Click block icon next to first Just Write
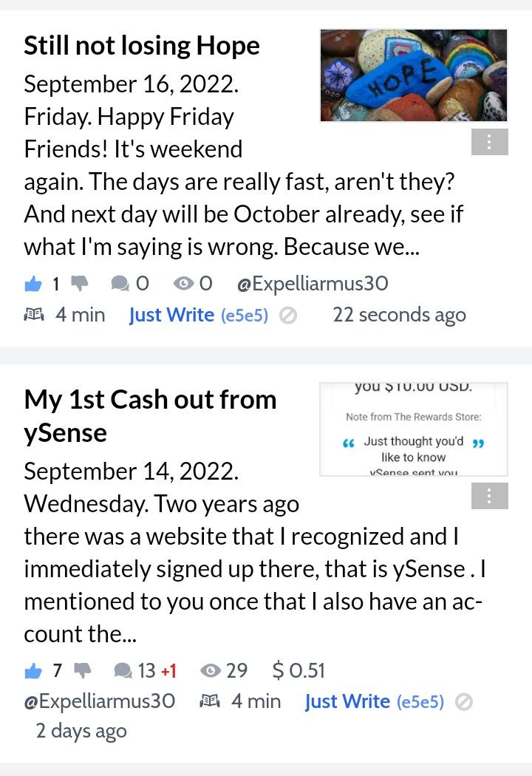Image resolution: width=532 pixels, height=776 pixels. point(288,316)
